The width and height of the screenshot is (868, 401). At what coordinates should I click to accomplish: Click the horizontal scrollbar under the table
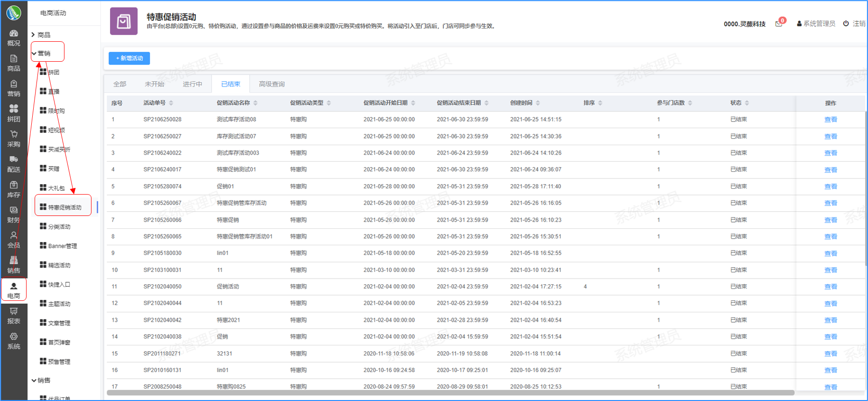tap(450, 392)
